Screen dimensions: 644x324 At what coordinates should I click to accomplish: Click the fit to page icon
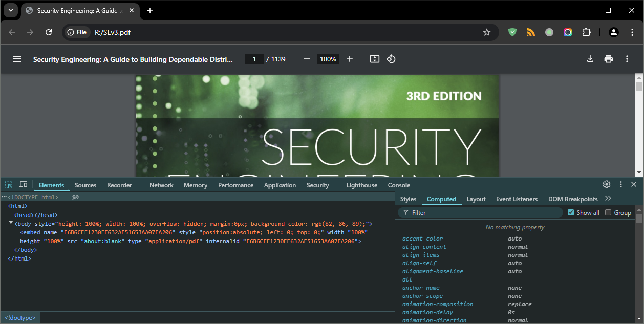point(375,59)
